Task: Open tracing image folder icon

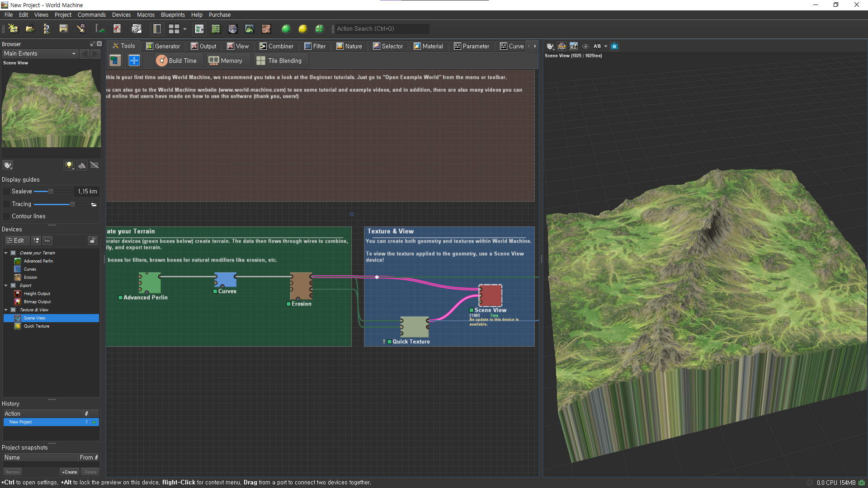Action: pos(94,204)
